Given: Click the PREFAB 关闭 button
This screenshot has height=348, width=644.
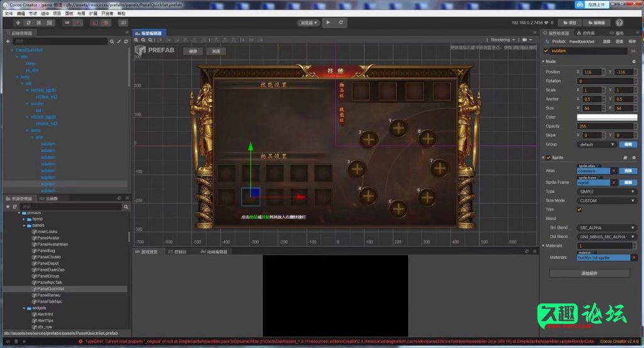Looking at the screenshot, I should tap(216, 52).
